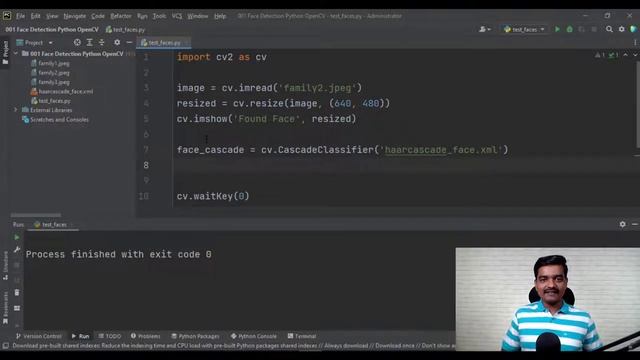
Task: Click the colorful shield icon at top right
Action: tap(633, 29)
